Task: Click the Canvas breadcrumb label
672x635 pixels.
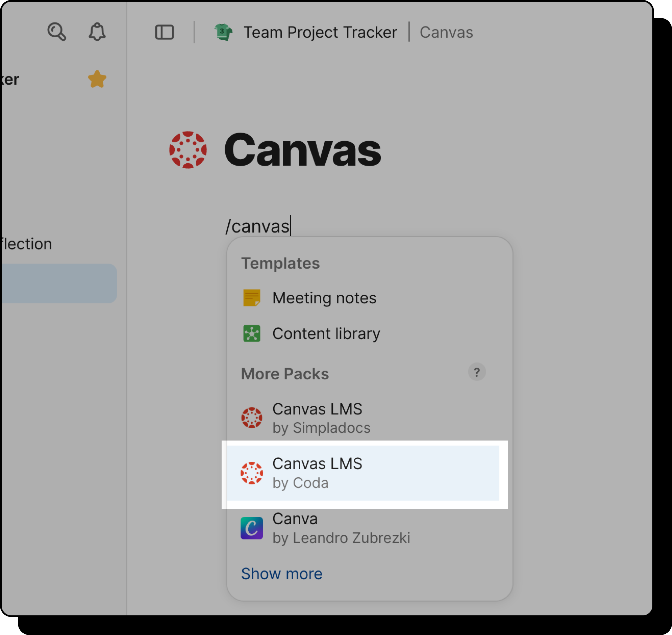Action: tap(446, 32)
